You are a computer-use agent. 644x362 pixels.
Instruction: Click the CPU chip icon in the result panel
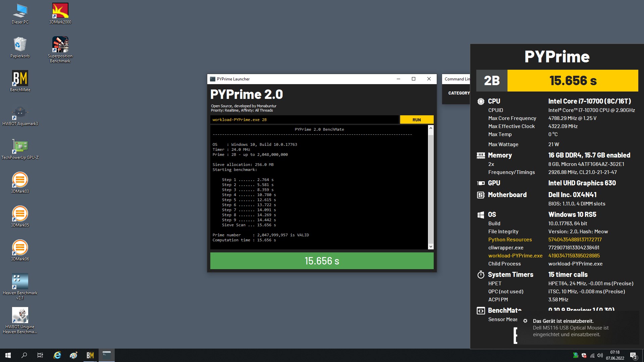coord(481,101)
